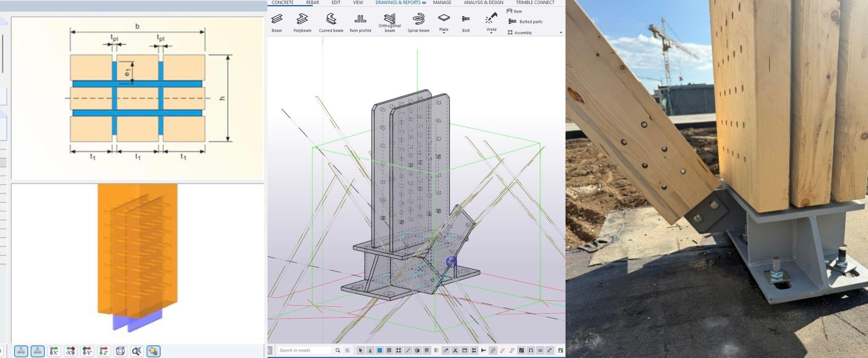The image size is (868, 358).
Task: Toggle the blue square selection switch
Action: pos(379,350)
